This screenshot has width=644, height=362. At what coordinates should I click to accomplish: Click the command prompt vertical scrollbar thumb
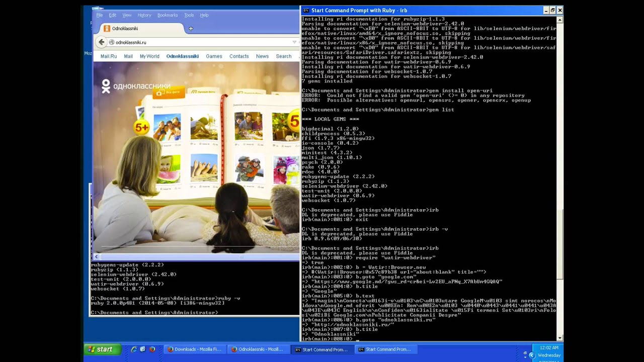[x=560, y=243]
